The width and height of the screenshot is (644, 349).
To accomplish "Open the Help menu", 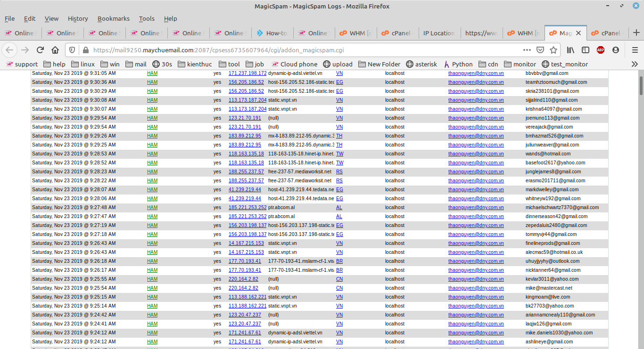I will click(171, 18).
